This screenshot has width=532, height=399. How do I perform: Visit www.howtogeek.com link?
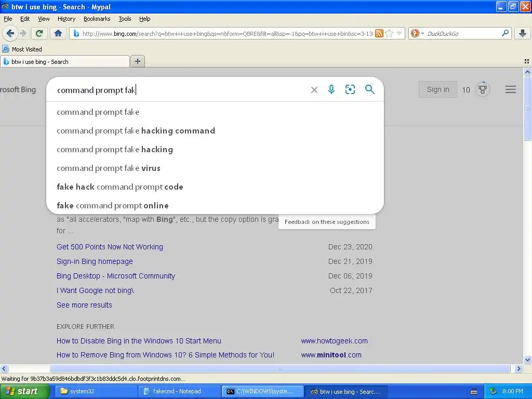click(334, 341)
